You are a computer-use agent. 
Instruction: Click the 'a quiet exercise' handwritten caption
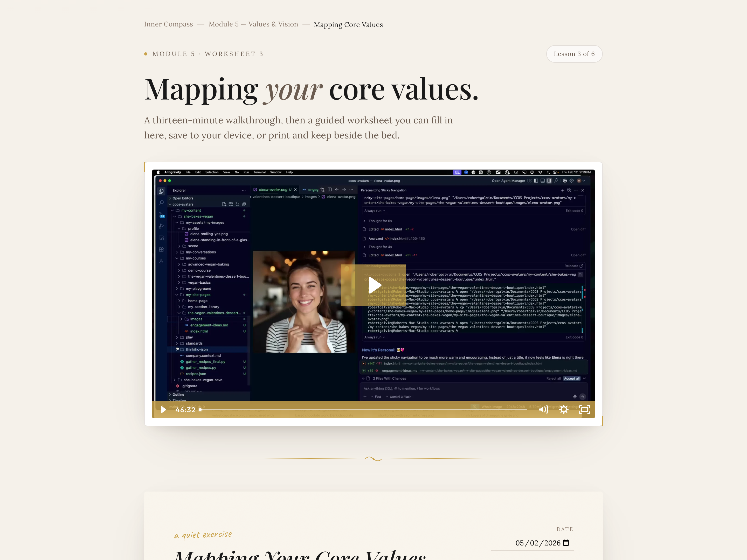click(203, 535)
